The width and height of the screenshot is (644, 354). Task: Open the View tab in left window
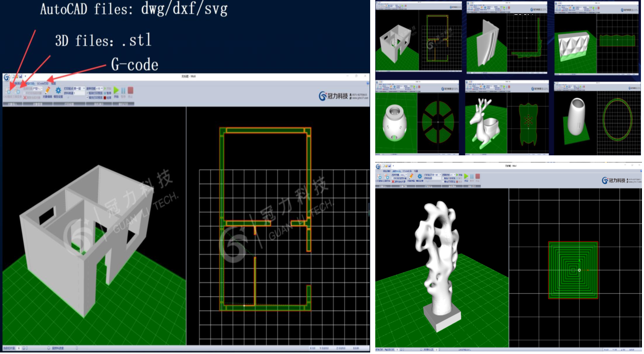click(x=54, y=83)
